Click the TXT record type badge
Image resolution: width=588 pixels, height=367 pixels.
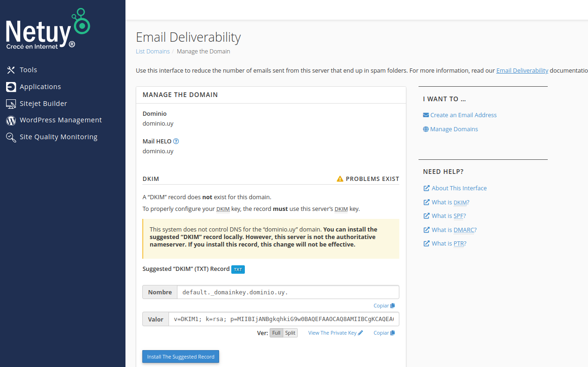click(238, 270)
